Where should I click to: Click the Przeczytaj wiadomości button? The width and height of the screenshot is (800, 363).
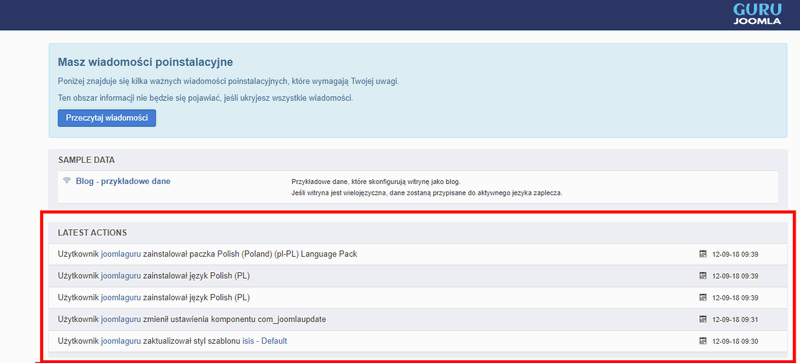pyautogui.click(x=107, y=118)
